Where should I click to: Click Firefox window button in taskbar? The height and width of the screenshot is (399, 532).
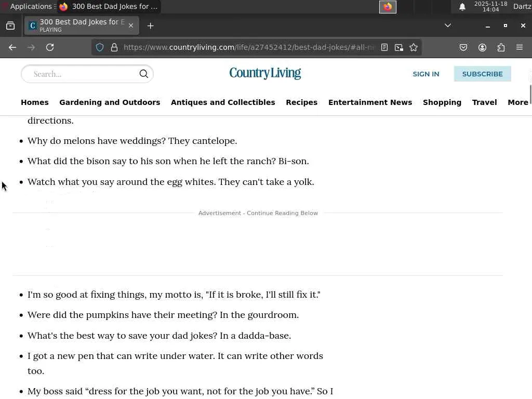click(x=109, y=6)
